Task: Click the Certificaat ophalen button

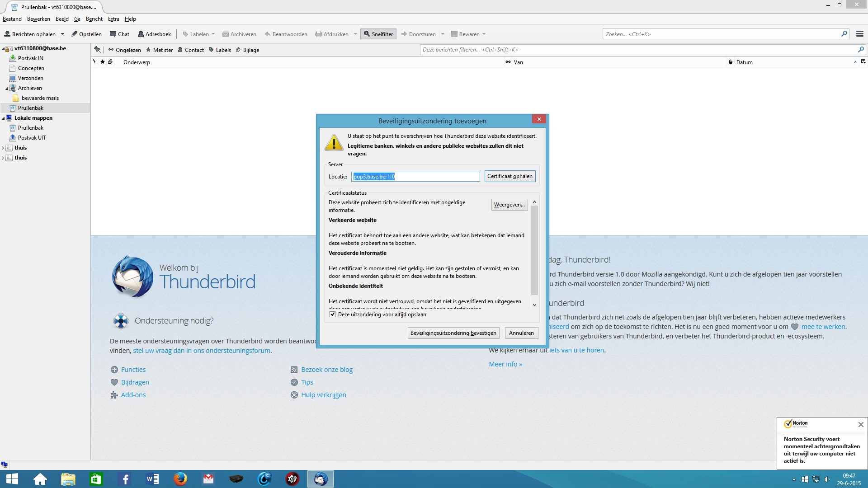Action: pos(509,176)
